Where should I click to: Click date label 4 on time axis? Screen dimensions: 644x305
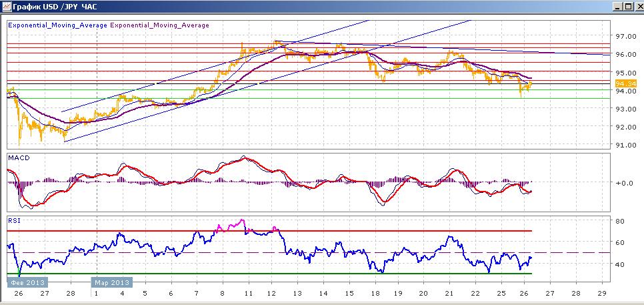pos(121,294)
